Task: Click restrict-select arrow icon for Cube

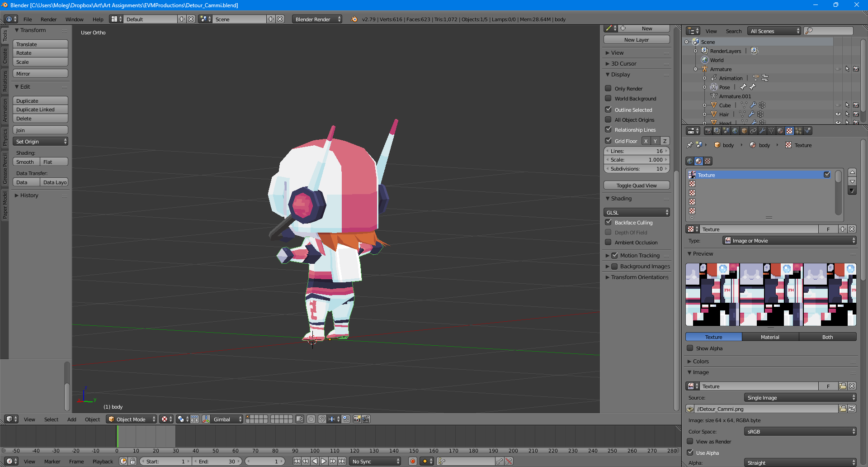Action: click(847, 105)
